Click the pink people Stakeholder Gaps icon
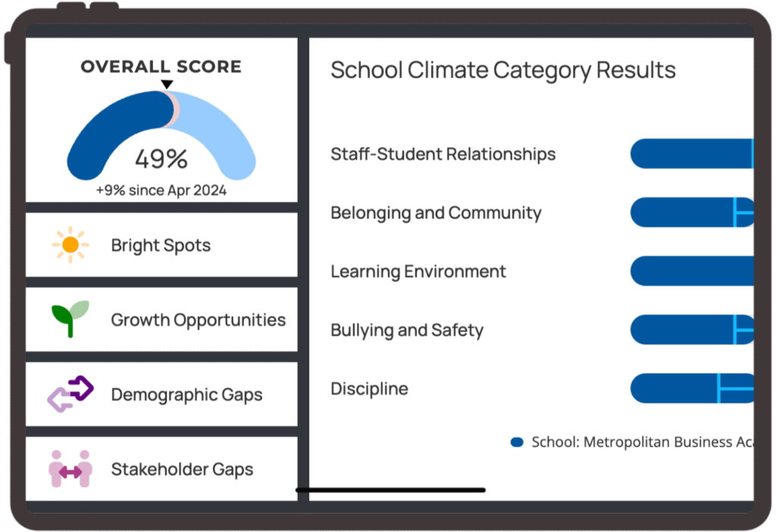The image size is (776, 532). tap(70, 469)
